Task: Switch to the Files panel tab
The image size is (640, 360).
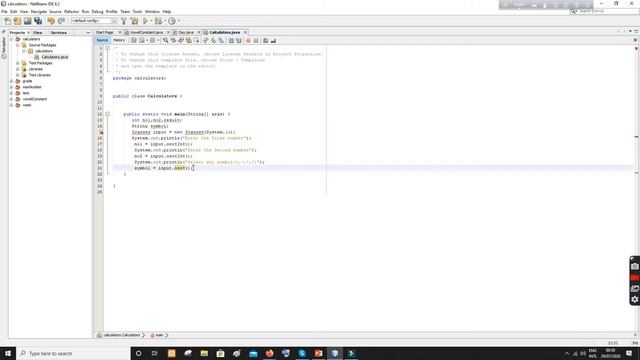Action: coord(38,32)
